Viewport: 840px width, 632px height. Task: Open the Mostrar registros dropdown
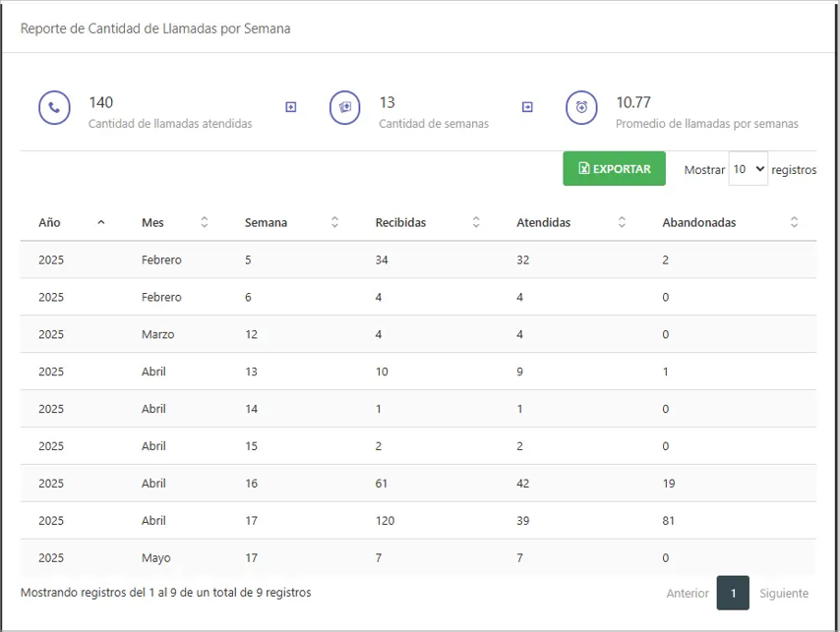pos(748,169)
